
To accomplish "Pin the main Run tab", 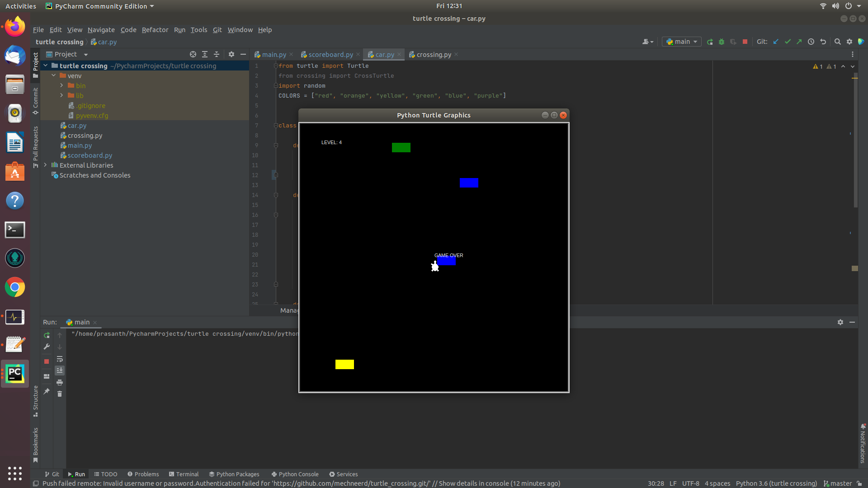I will click(x=47, y=391).
